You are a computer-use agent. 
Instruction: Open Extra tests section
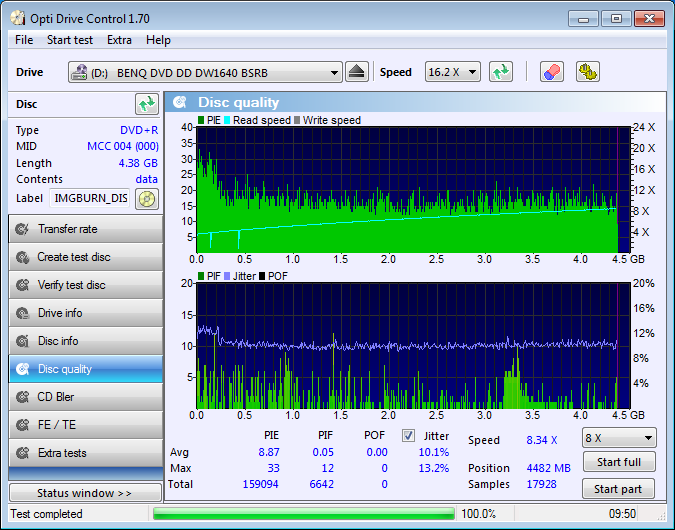pos(86,453)
